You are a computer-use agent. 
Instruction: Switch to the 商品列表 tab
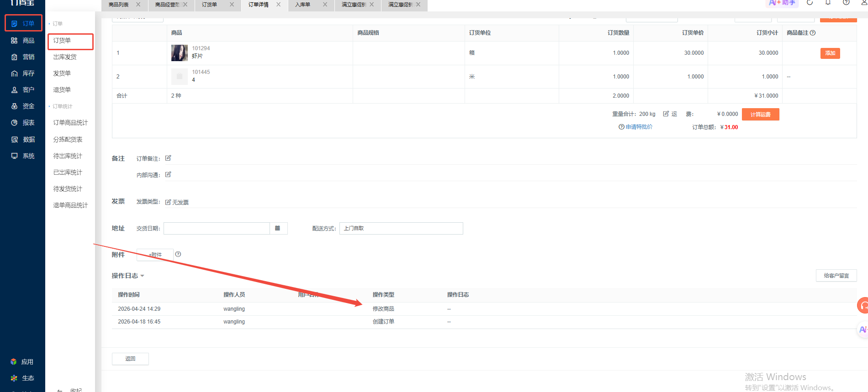coord(118,5)
